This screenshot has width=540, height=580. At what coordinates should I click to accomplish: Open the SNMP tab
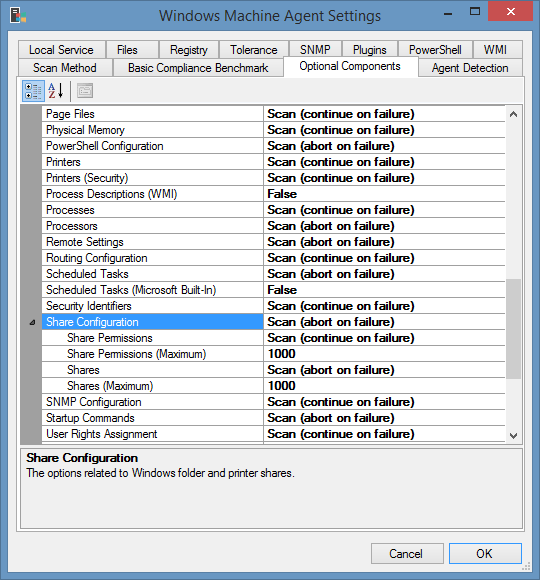click(315, 50)
